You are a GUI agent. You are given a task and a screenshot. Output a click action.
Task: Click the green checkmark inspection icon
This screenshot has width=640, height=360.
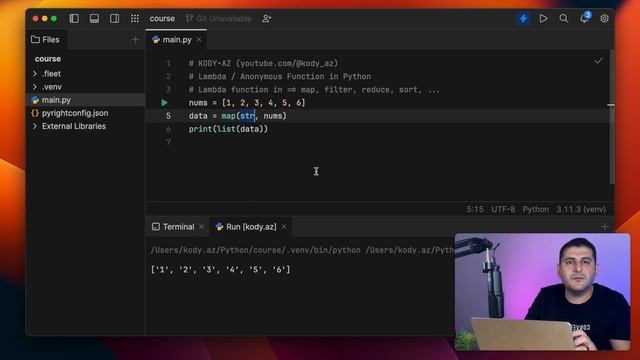point(598,61)
